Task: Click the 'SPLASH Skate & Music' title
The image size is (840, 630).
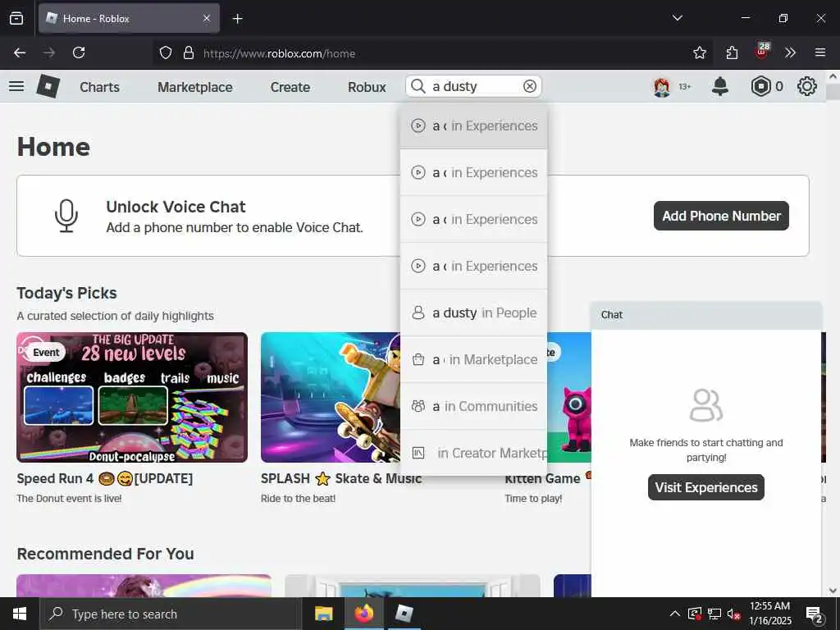Action: point(340,478)
